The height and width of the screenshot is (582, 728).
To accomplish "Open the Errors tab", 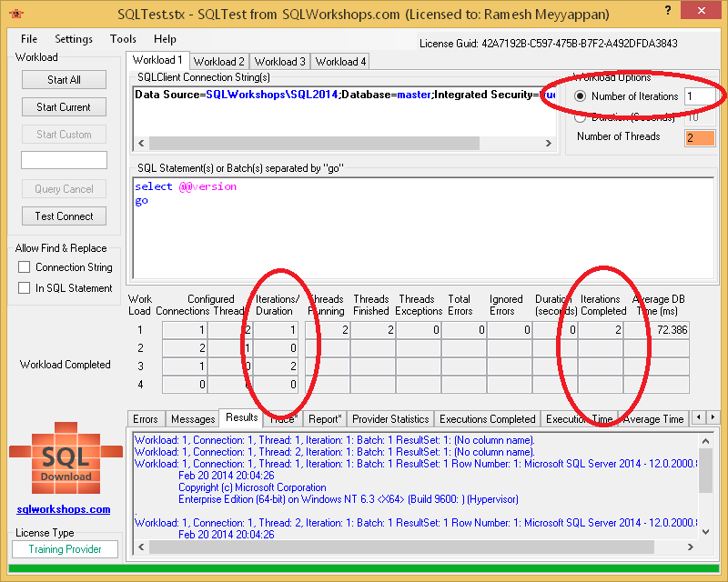I will pyautogui.click(x=146, y=419).
